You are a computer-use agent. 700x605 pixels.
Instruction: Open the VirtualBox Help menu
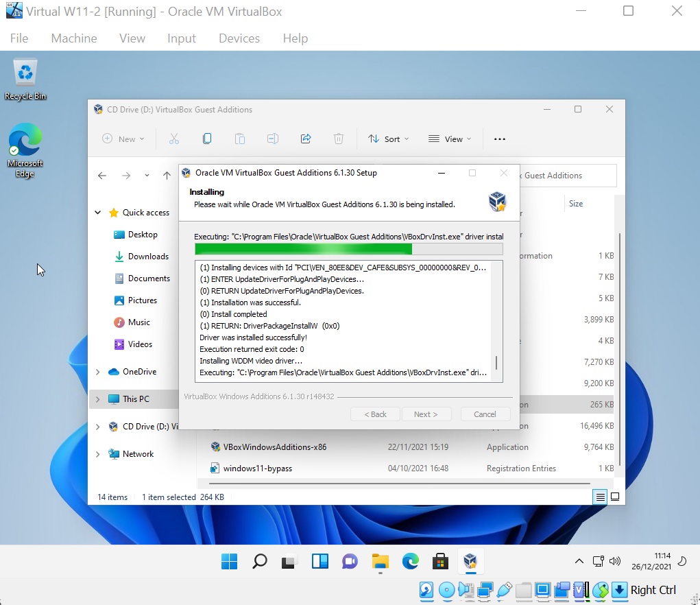point(295,38)
